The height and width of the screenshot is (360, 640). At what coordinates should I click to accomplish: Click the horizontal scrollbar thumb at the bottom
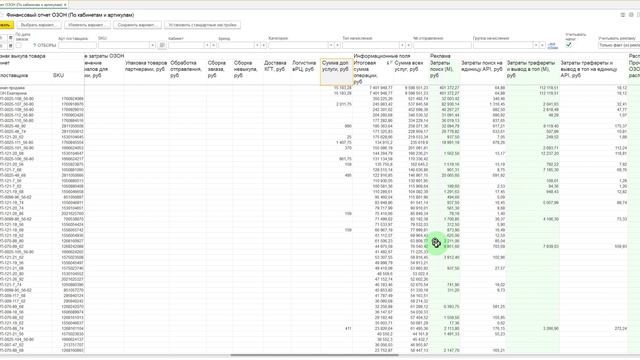[x=314, y=355]
